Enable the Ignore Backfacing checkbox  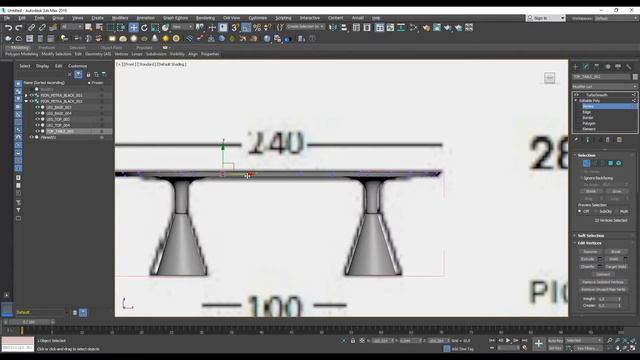pos(581,178)
